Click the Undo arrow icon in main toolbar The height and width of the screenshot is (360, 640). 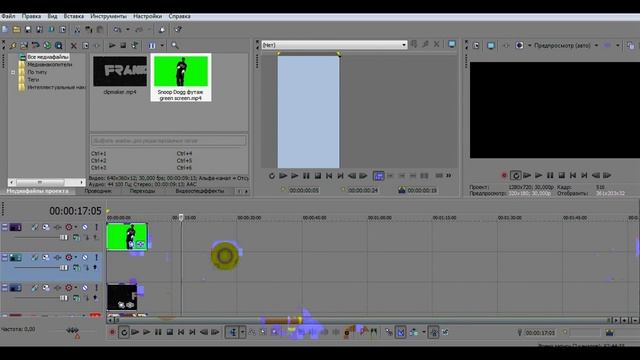(x=117, y=29)
